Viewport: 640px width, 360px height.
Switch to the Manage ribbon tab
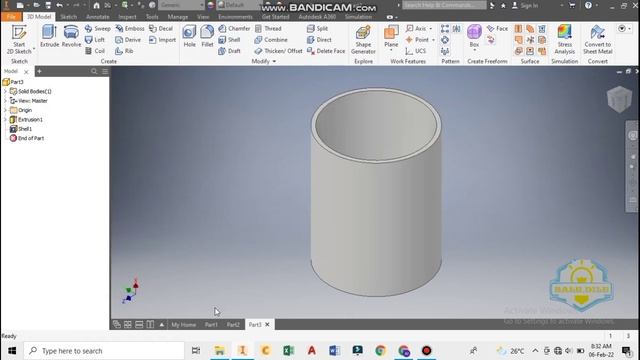click(178, 17)
